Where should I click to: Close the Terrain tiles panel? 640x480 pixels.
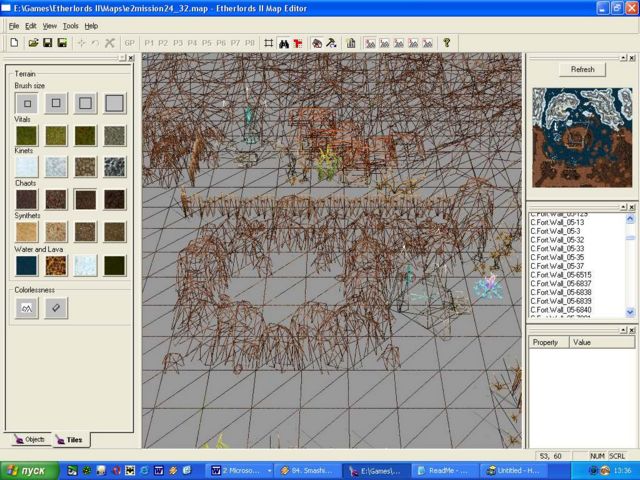[x=131, y=58]
